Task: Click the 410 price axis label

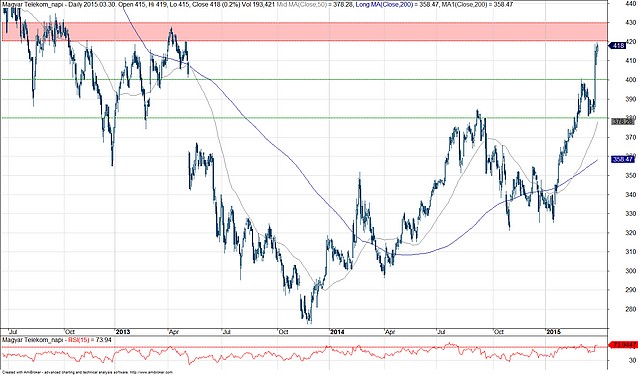Action: (630, 61)
